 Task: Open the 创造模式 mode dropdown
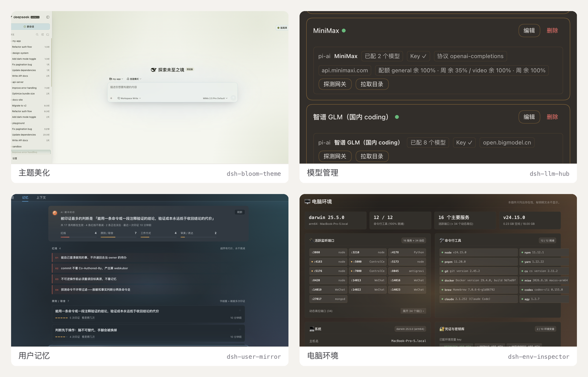[x=134, y=79]
